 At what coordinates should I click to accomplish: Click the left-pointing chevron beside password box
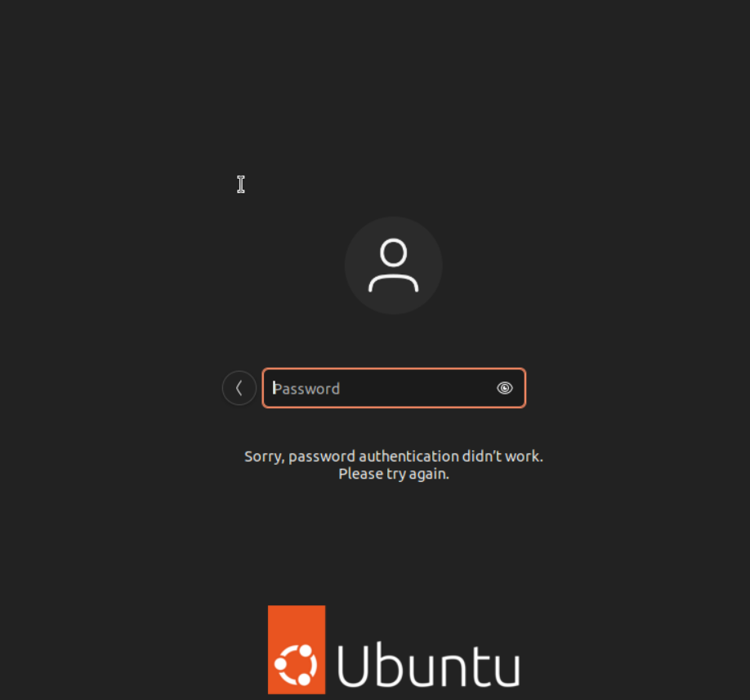(x=239, y=388)
